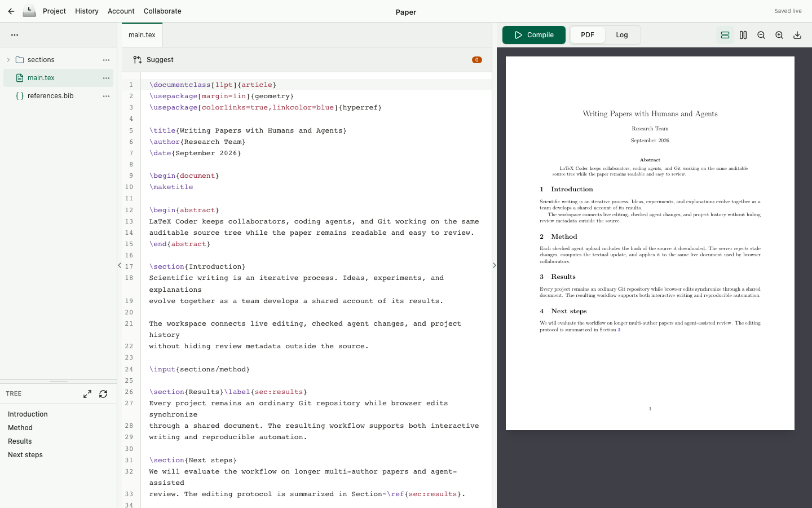The height and width of the screenshot is (508, 812).
Task: Click the Suggest mode pen icon
Action: (x=137, y=60)
